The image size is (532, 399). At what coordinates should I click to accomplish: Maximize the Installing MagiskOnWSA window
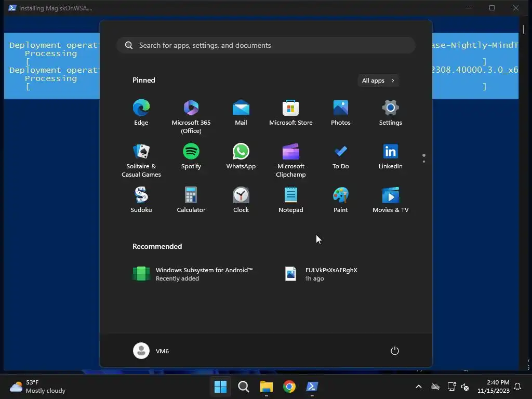pyautogui.click(x=492, y=8)
